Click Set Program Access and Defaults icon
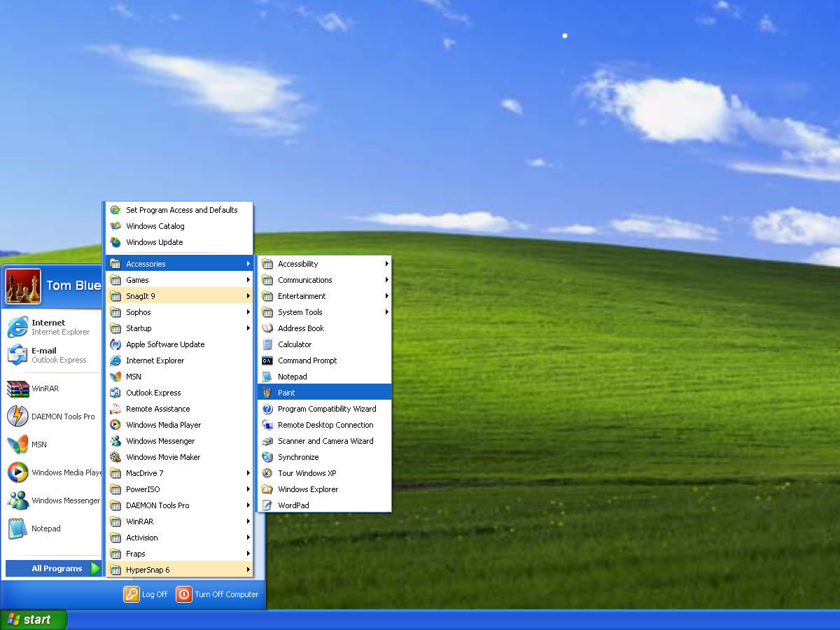The height and width of the screenshot is (630, 840). tap(115, 210)
